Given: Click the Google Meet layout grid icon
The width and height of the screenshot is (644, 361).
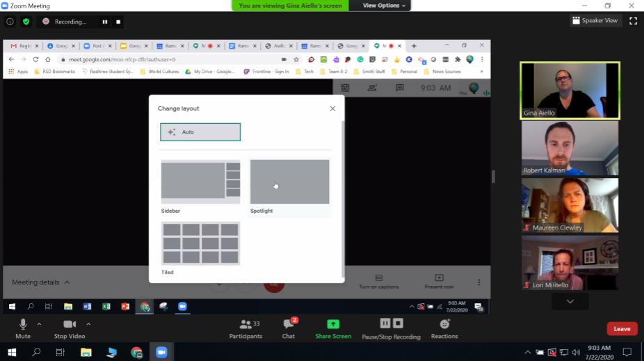Looking at the screenshot, I should click(x=345, y=88).
